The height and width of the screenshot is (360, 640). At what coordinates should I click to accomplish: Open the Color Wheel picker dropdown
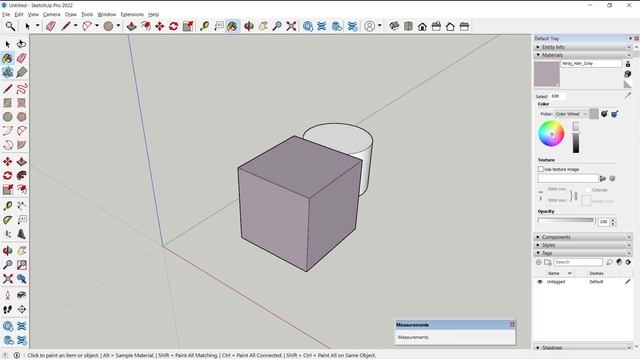571,114
